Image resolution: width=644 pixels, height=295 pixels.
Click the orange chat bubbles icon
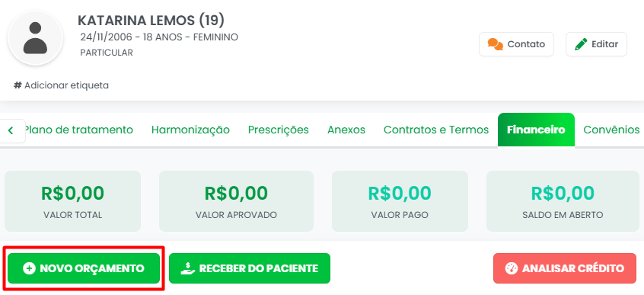click(496, 44)
